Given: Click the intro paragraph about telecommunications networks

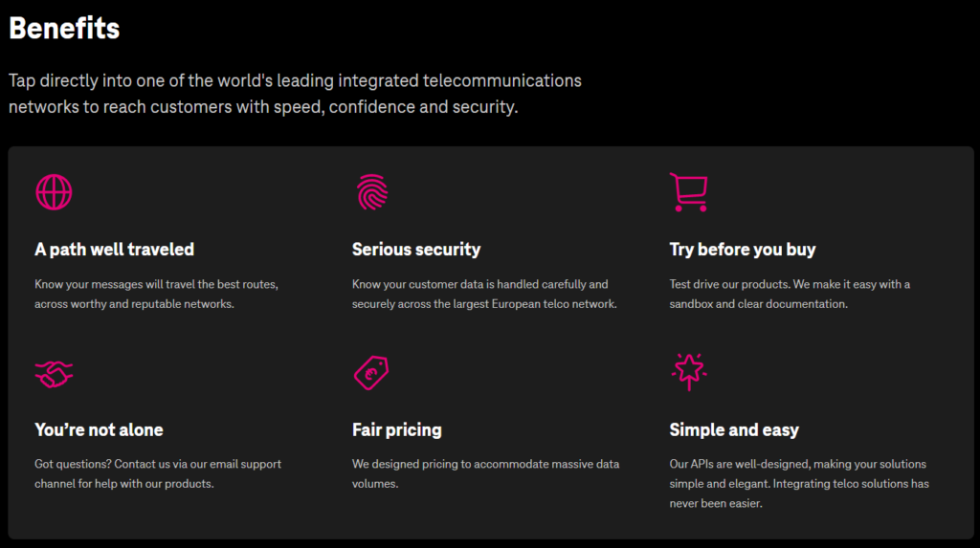Looking at the screenshot, I should pyautogui.click(x=295, y=94).
